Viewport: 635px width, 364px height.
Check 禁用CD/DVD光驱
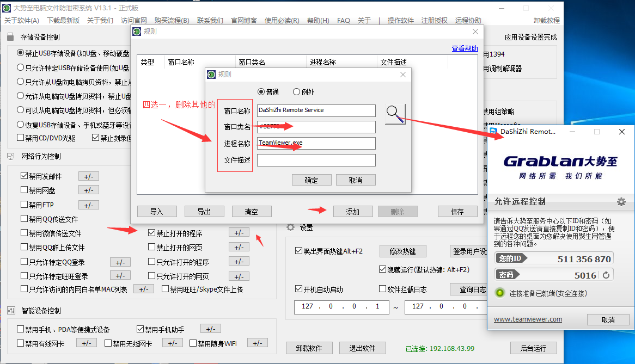(x=20, y=138)
